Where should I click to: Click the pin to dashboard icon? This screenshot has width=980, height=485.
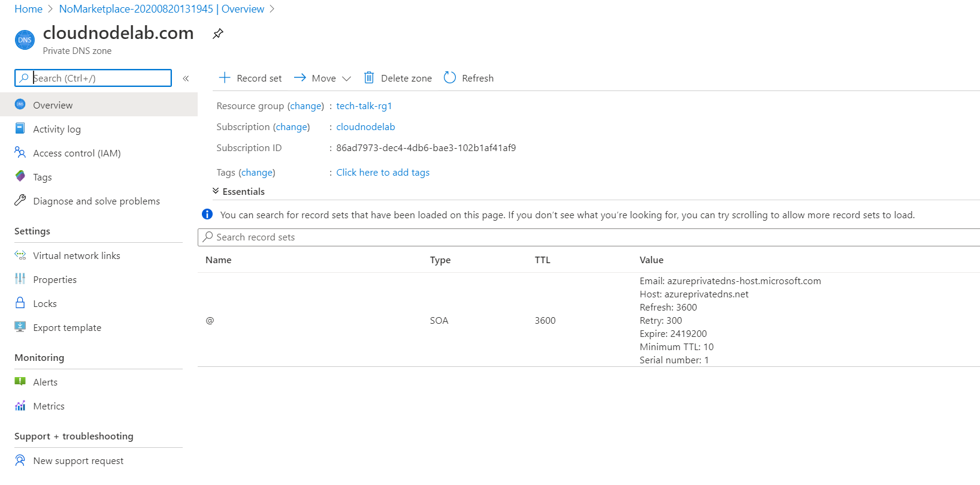(x=218, y=34)
